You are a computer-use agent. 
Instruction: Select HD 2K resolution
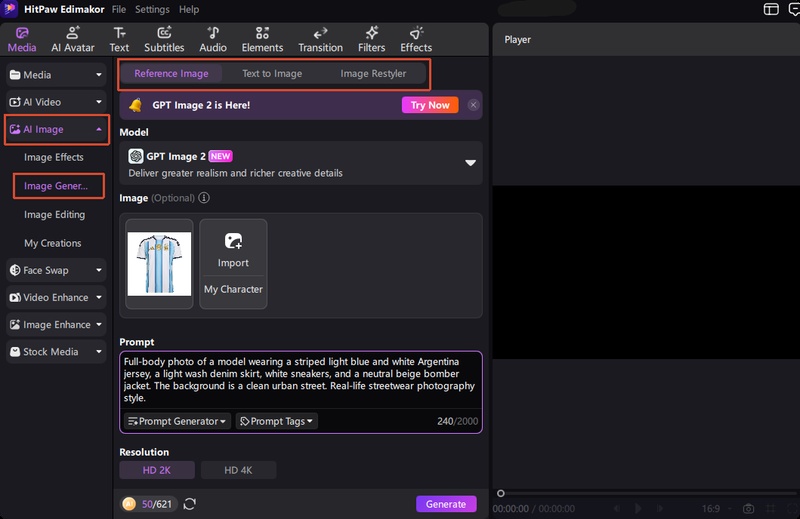157,470
